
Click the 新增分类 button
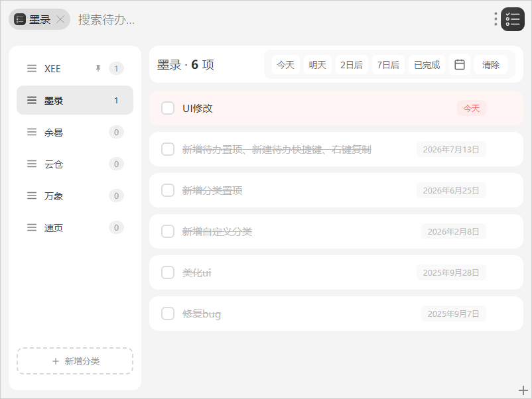(x=75, y=361)
